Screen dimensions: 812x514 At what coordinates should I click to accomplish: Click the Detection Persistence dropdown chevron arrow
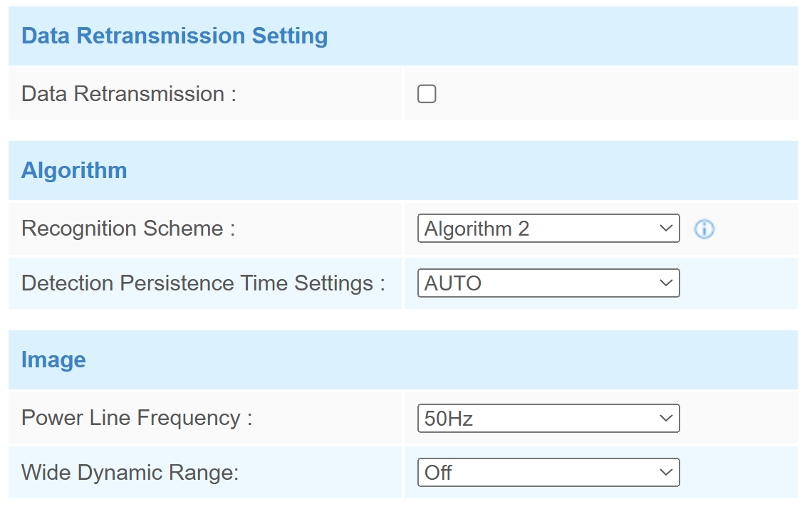click(666, 283)
